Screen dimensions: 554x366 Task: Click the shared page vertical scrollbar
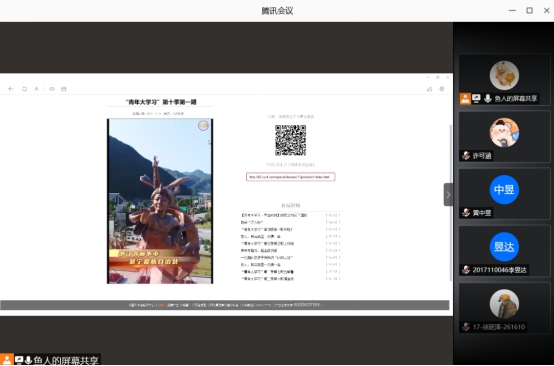450,203
